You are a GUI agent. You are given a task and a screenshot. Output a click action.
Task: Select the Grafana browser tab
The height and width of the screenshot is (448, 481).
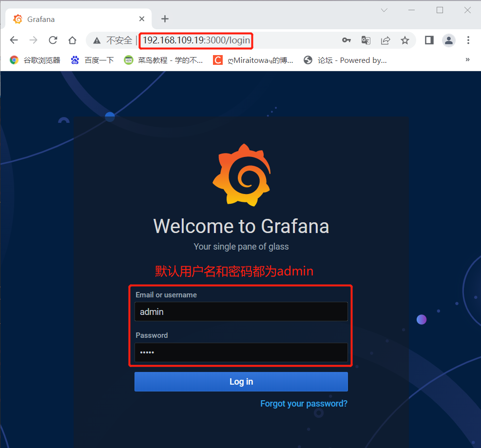click(x=78, y=19)
